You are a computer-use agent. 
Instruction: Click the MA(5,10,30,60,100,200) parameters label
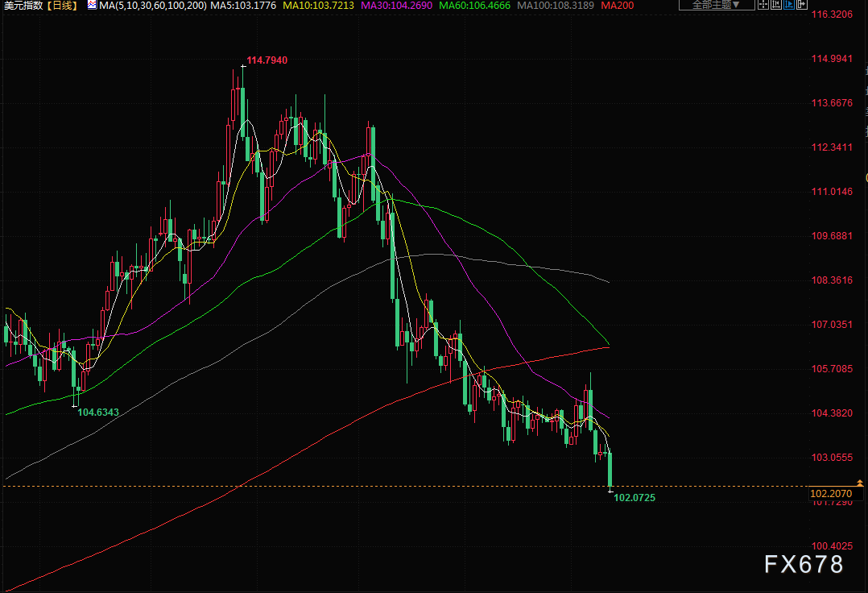(153, 6)
